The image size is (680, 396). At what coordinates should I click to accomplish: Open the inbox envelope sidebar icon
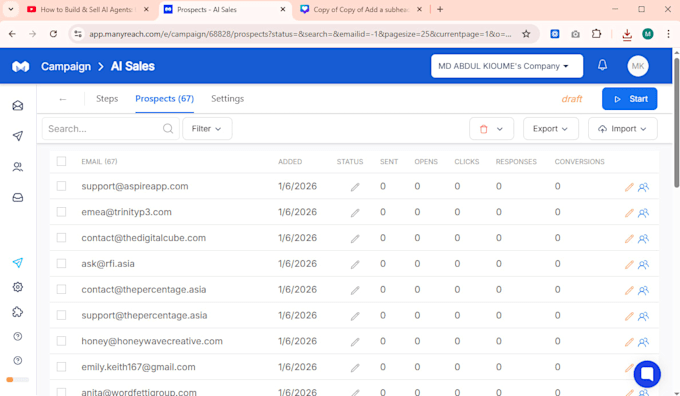click(x=18, y=105)
